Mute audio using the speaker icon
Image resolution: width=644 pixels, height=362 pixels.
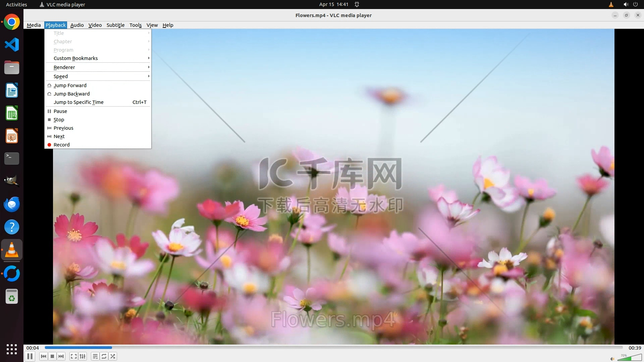612,359
